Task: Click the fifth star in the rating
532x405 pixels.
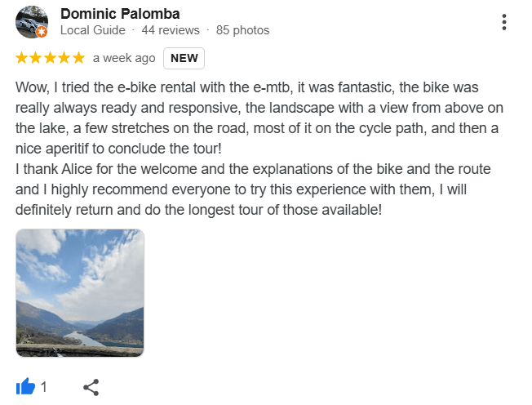Action: click(78, 58)
